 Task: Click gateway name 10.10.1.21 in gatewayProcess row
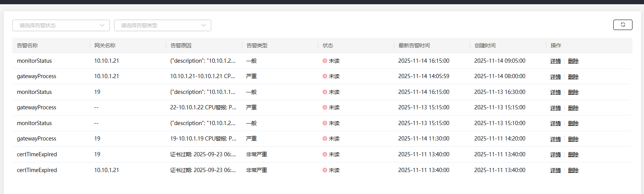106,76
